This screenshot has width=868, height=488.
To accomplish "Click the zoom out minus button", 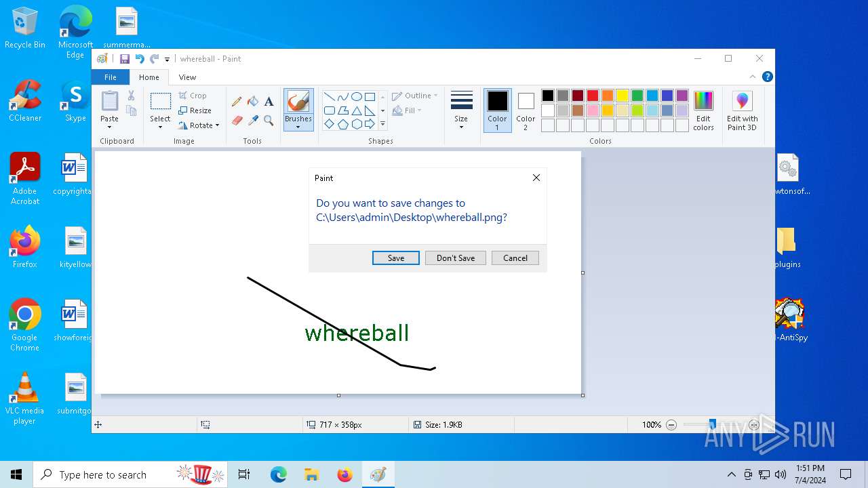I will click(x=671, y=425).
